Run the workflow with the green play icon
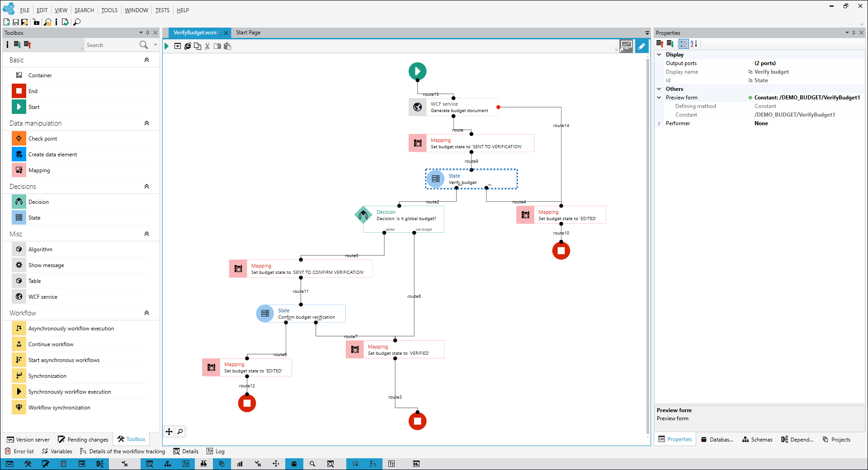 tap(166, 46)
